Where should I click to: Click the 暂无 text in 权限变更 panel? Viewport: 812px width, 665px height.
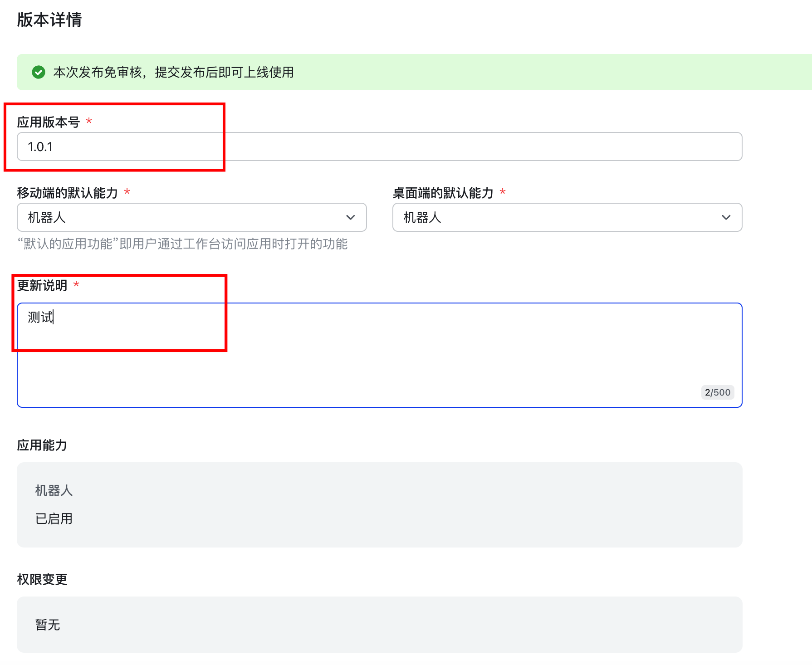pyautogui.click(x=48, y=624)
